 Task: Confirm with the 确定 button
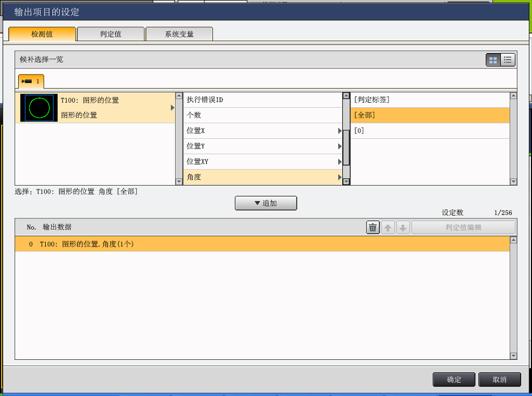click(454, 380)
